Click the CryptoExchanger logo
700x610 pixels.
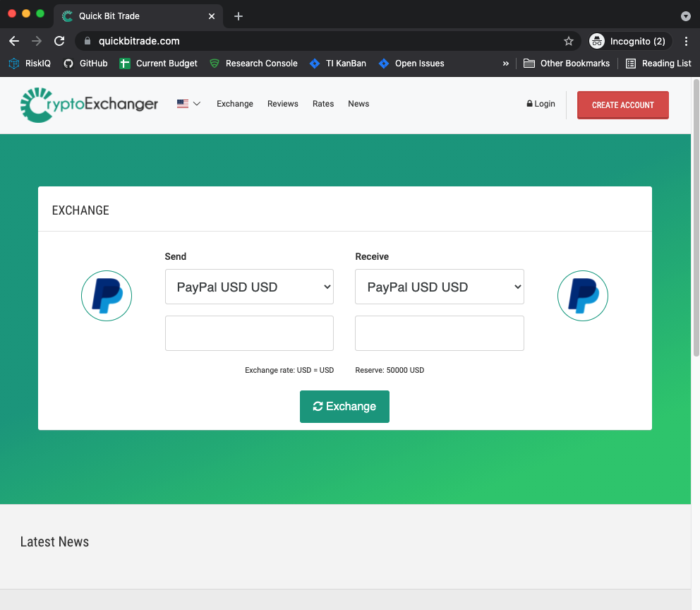[x=90, y=105]
